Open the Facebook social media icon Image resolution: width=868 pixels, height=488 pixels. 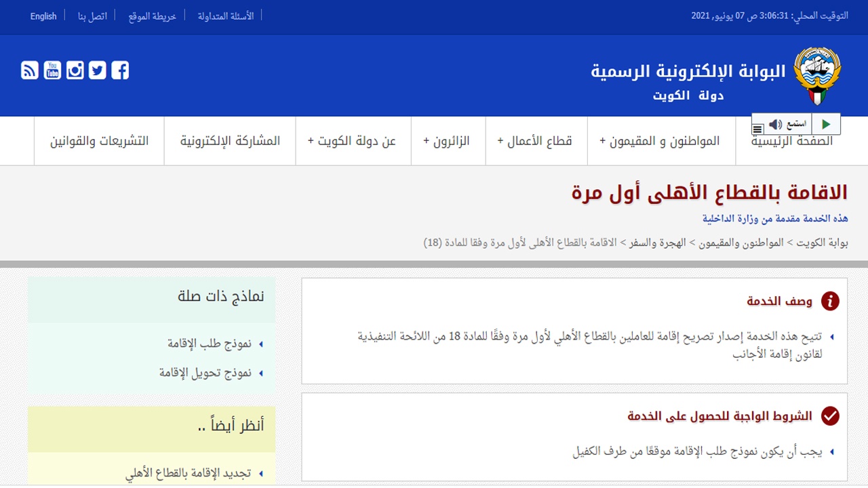[x=120, y=69]
